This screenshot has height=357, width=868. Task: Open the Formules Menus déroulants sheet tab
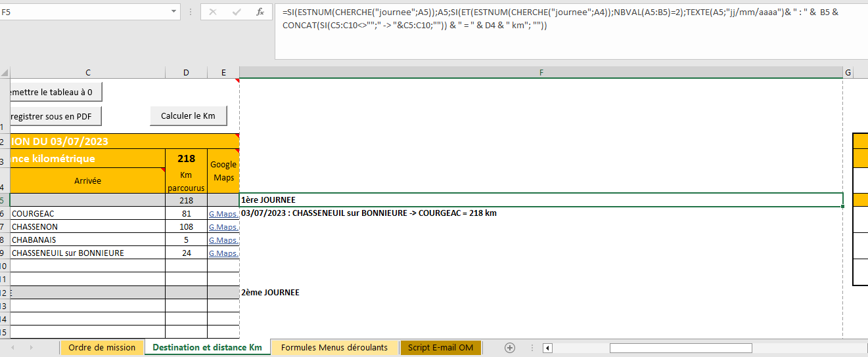(x=334, y=348)
